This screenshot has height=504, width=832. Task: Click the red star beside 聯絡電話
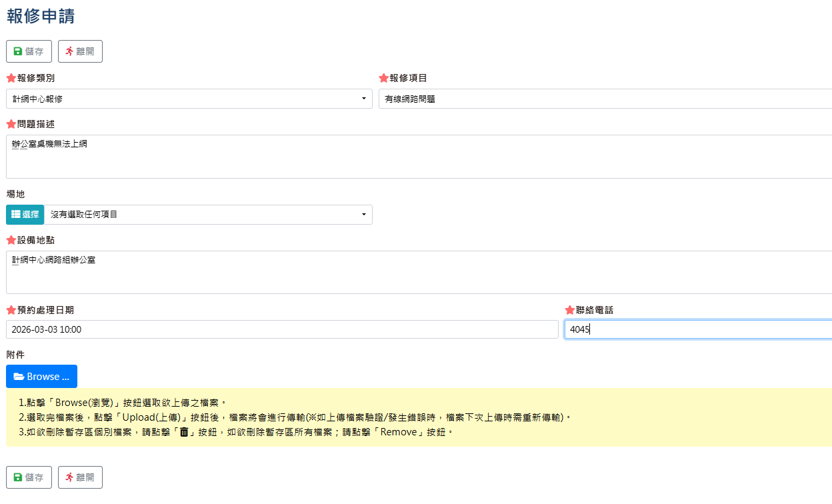coord(569,309)
